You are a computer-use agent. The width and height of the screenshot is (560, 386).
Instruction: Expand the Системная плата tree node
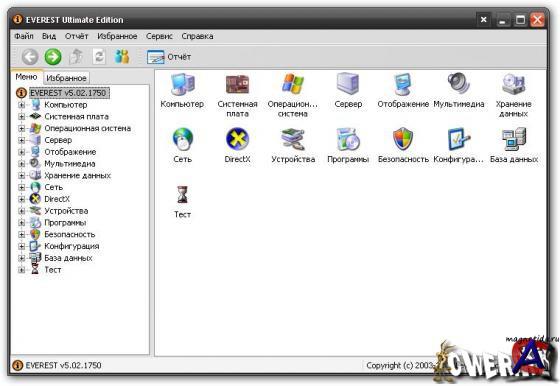pos(21,117)
